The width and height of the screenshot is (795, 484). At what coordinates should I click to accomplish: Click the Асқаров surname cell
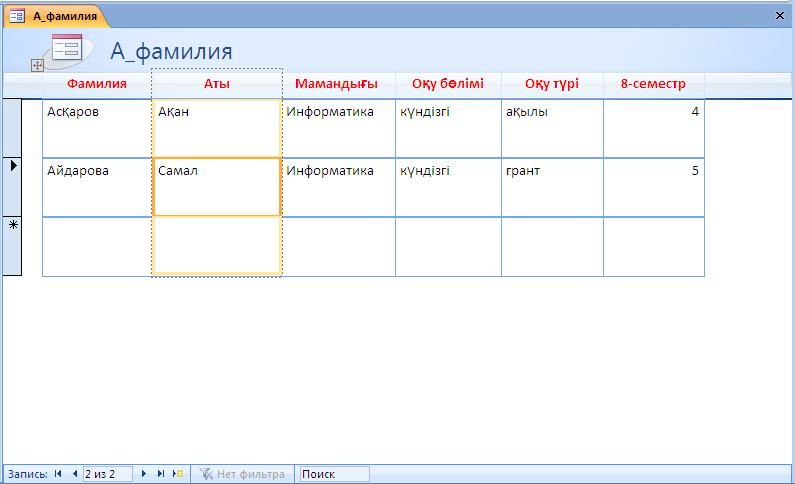(97, 128)
